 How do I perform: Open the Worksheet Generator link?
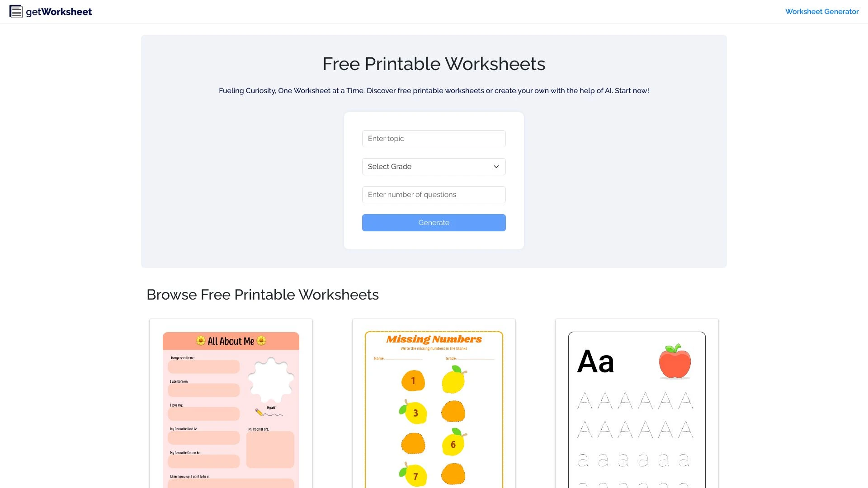[x=822, y=11]
